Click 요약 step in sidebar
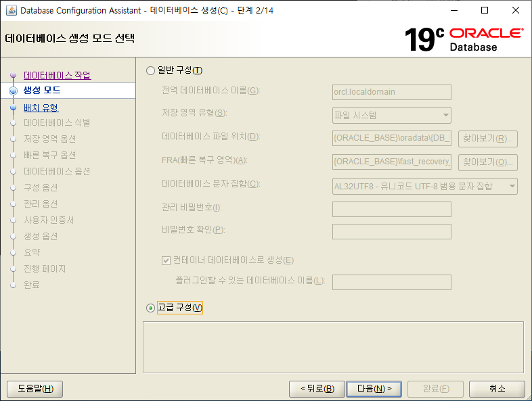This screenshot has width=532, height=401. click(x=32, y=252)
